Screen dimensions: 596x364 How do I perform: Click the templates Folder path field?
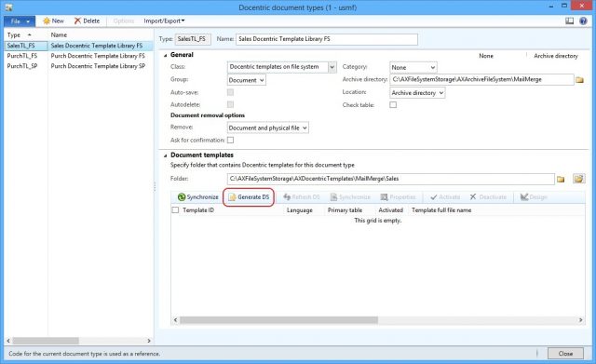coord(391,179)
